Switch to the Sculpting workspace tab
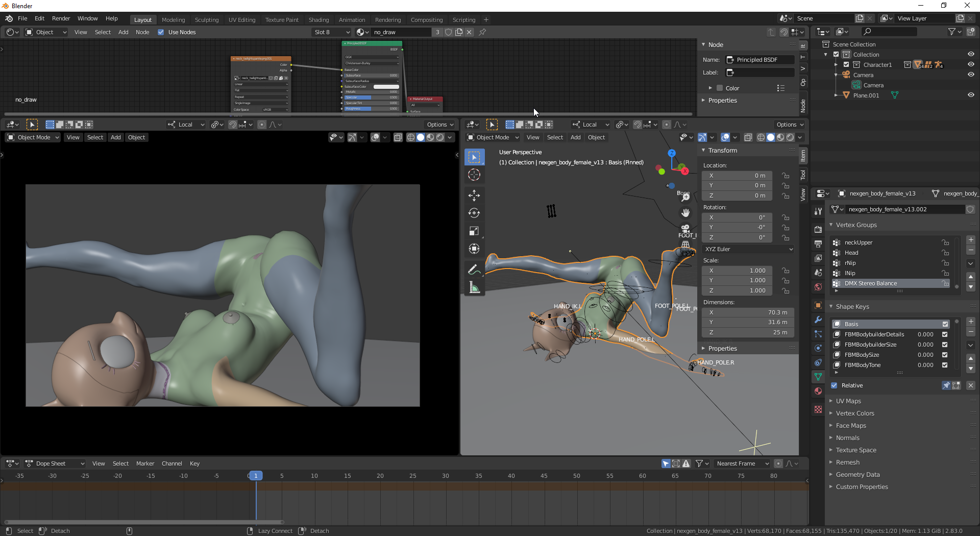This screenshot has height=536, width=980. pos(206,20)
